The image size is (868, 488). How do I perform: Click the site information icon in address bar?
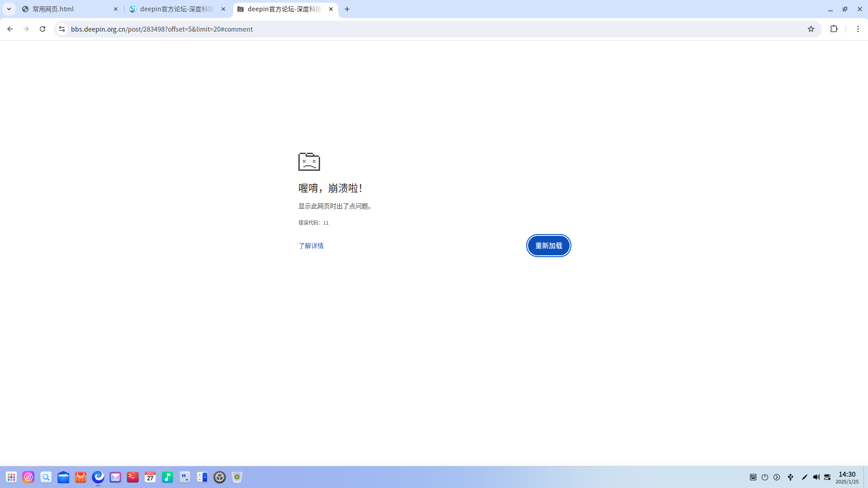62,29
